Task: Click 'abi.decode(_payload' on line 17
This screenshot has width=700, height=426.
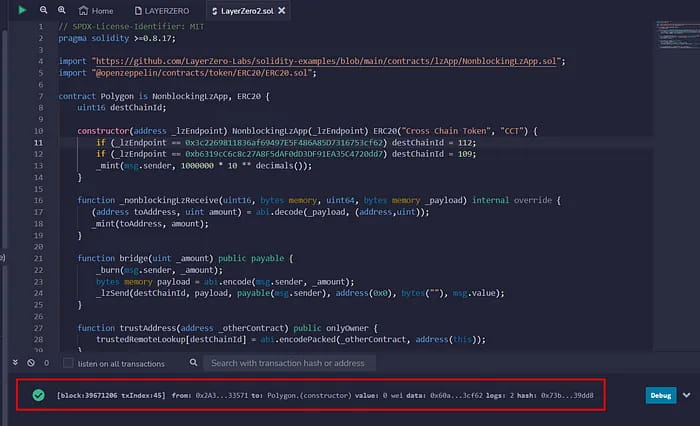Action: (x=300, y=212)
